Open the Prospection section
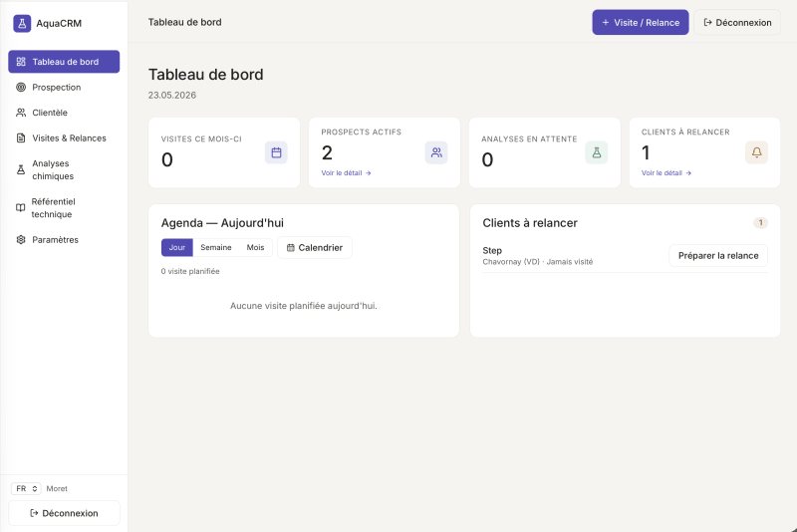Screen dimensions: 797x532 (64, 88)
